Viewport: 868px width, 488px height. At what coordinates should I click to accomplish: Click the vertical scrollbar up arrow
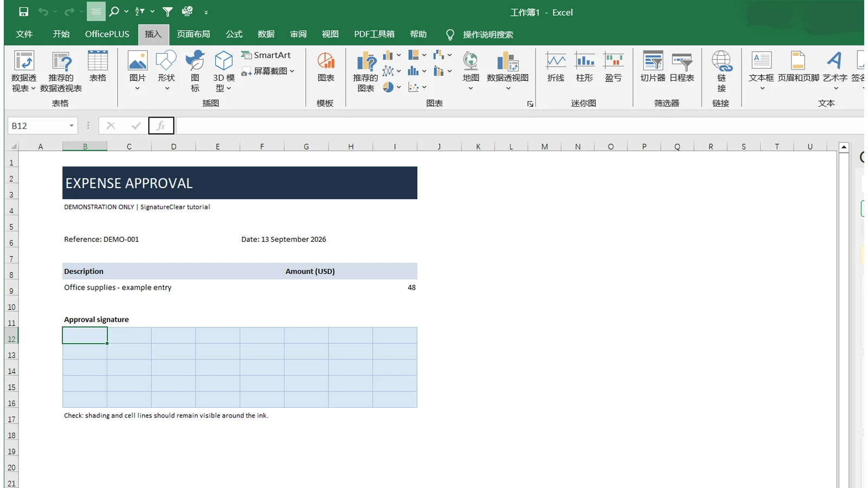coord(844,147)
